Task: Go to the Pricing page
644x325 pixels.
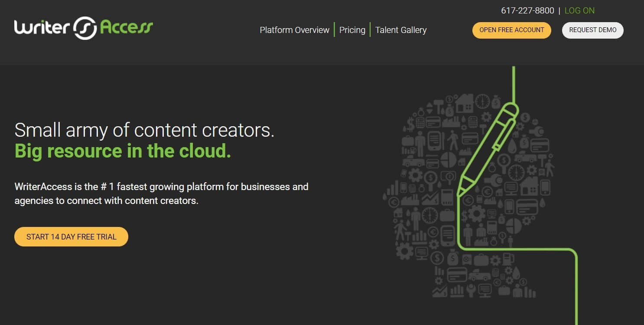Action: pos(352,30)
